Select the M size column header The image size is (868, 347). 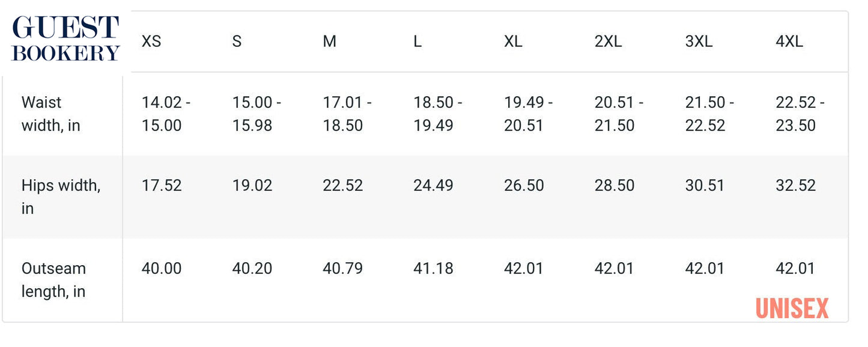pyautogui.click(x=329, y=42)
